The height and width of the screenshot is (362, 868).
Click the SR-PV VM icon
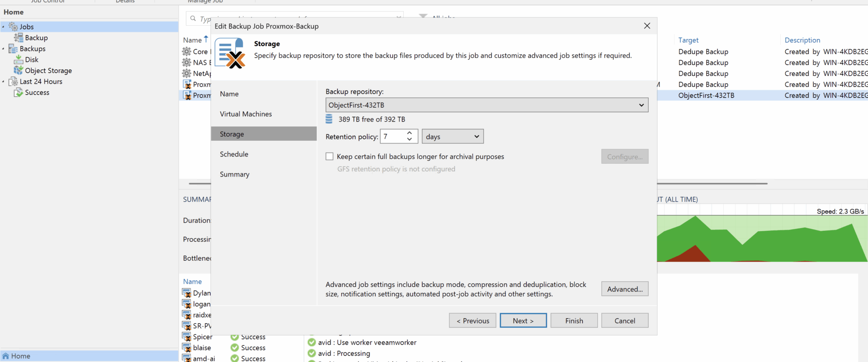click(x=187, y=326)
